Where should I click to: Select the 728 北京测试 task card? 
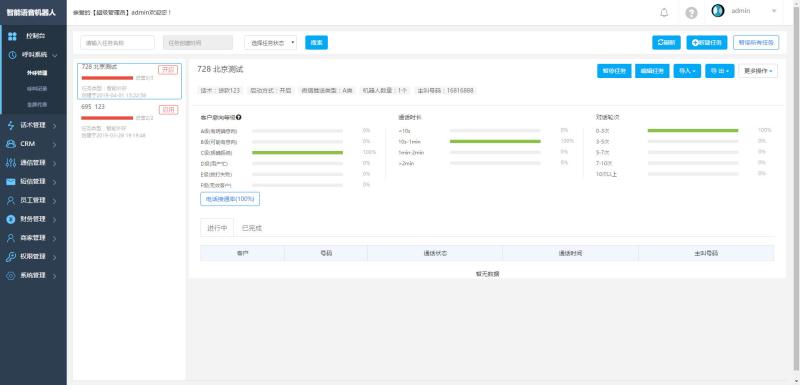(x=130, y=81)
